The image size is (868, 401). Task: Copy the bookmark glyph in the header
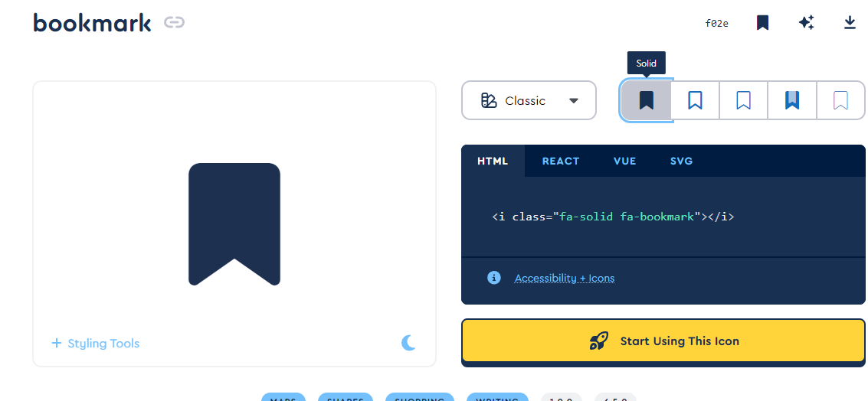[x=762, y=23]
